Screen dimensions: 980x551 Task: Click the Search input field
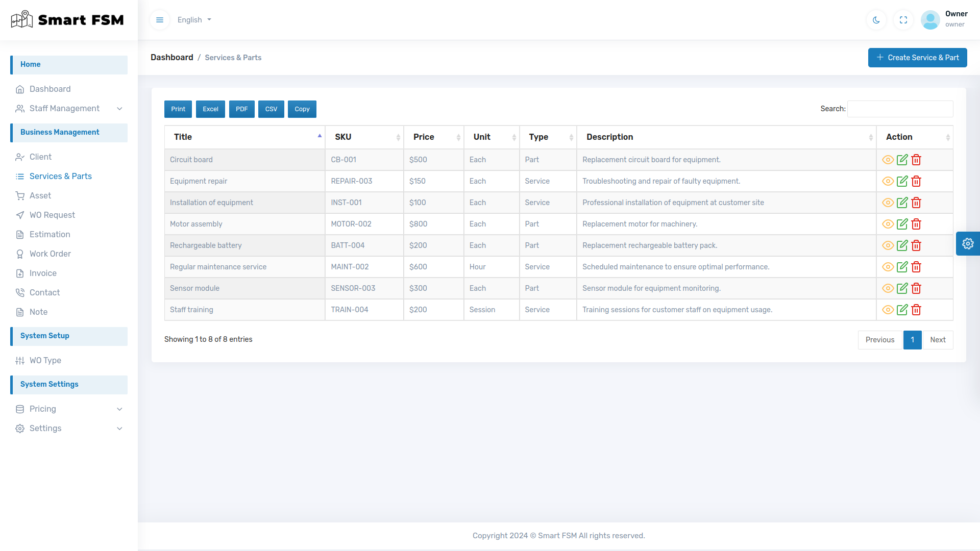900,109
